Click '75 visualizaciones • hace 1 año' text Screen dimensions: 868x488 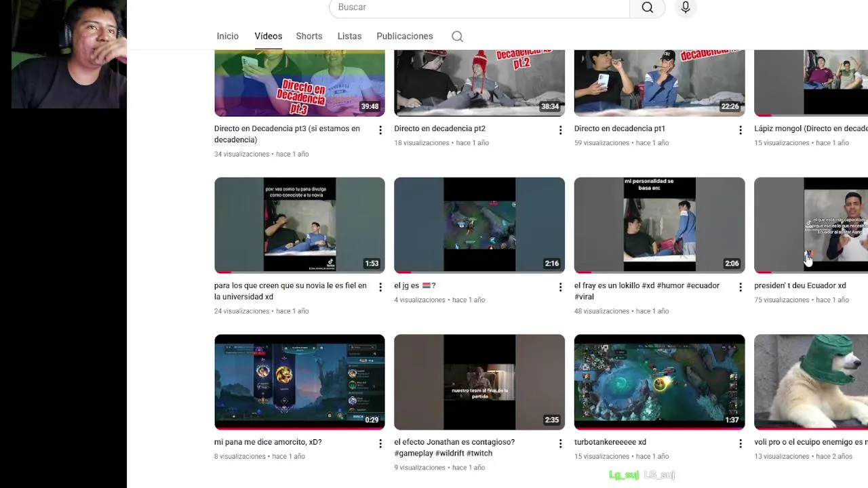pos(802,300)
